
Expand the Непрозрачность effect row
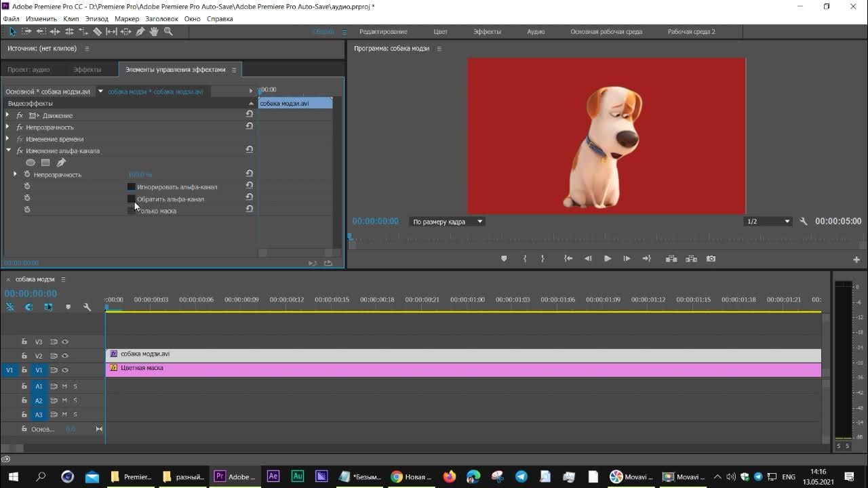[7, 127]
